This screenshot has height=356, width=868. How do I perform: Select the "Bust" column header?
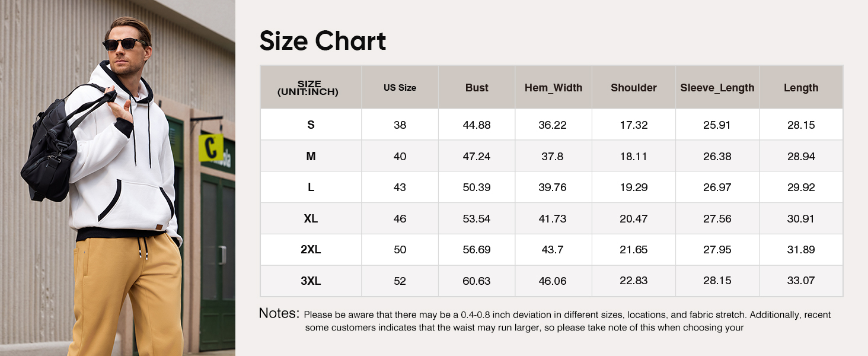[x=477, y=88]
